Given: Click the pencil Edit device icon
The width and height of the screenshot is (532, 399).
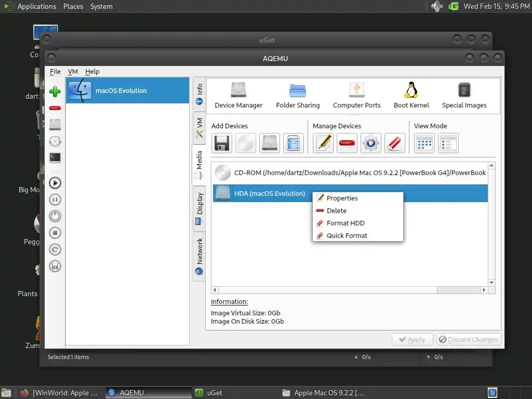Looking at the screenshot, I should [x=323, y=143].
